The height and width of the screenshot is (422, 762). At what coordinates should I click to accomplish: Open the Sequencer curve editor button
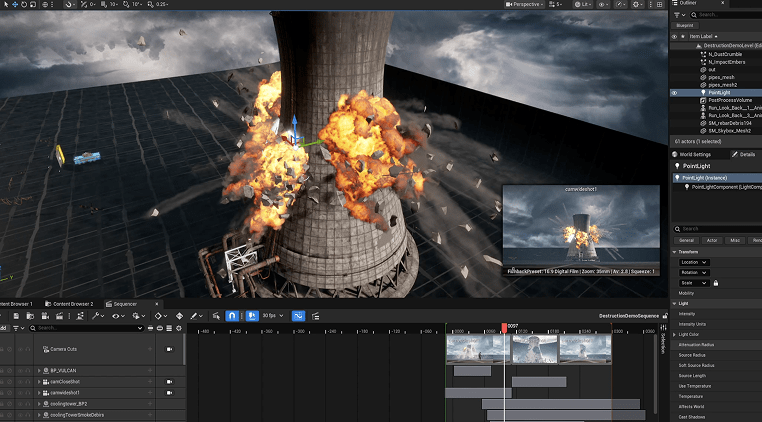click(298, 316)
